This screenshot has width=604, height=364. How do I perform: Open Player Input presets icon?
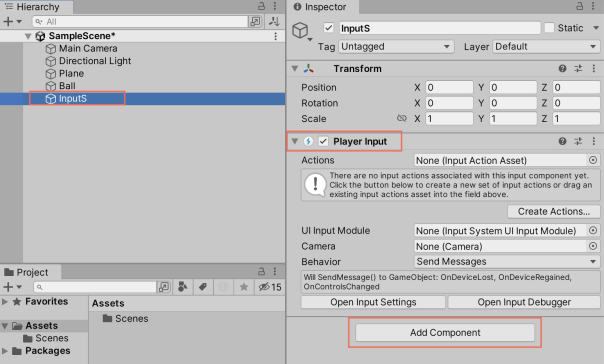click(x=578, y=141)
